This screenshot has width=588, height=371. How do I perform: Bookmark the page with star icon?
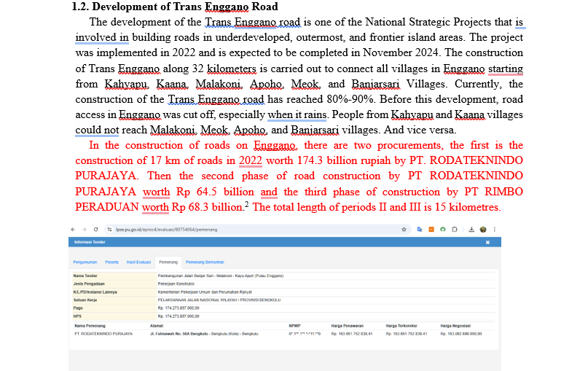pyautogui.click(x=404, y=229)
